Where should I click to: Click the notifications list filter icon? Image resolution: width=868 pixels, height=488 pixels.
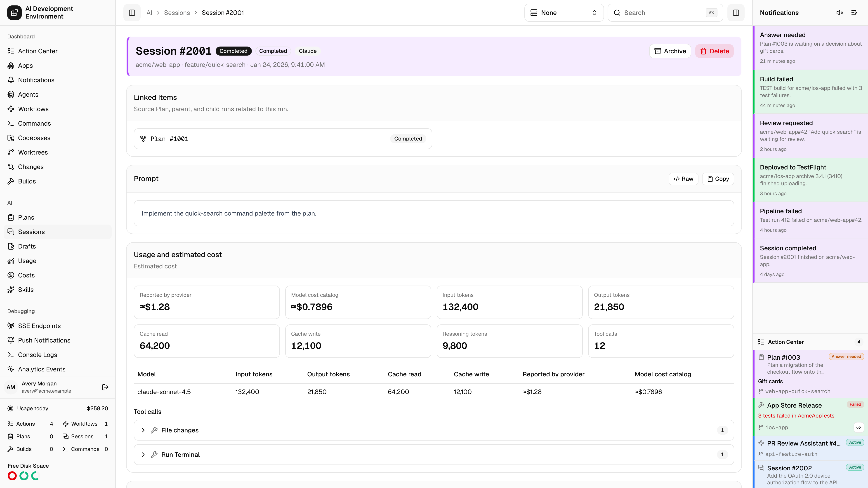854,13
